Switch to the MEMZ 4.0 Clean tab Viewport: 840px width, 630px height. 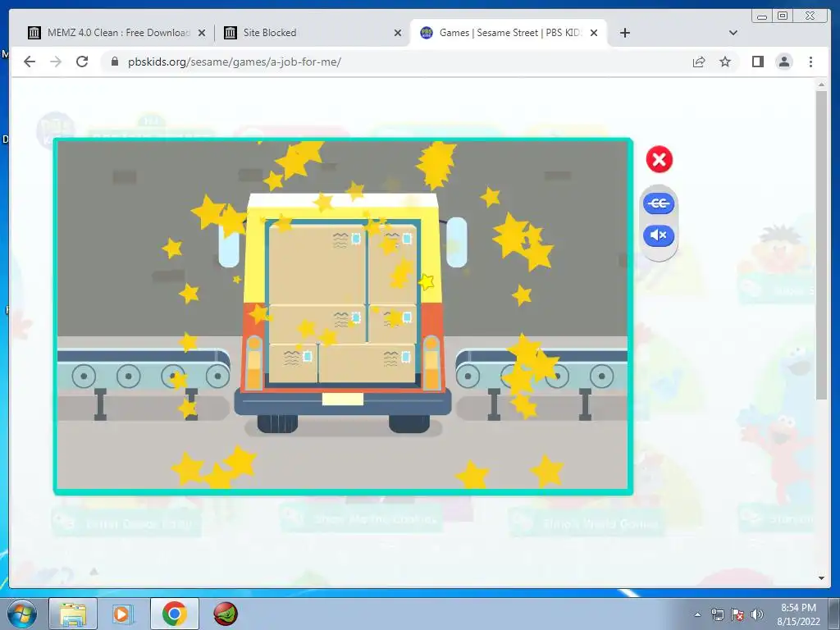coord(116,33)
